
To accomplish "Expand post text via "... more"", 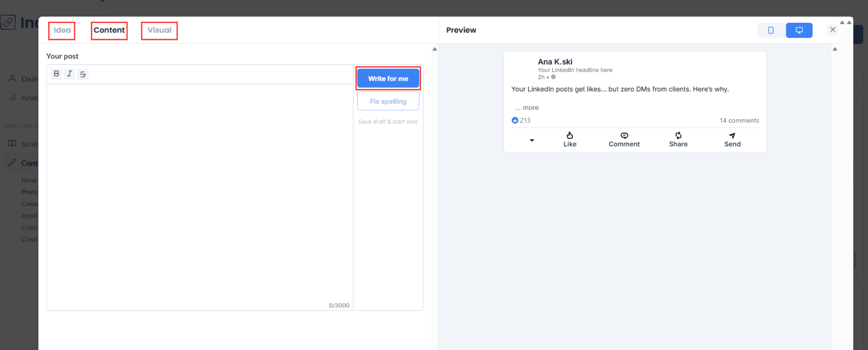I will (x=527, y=108).
